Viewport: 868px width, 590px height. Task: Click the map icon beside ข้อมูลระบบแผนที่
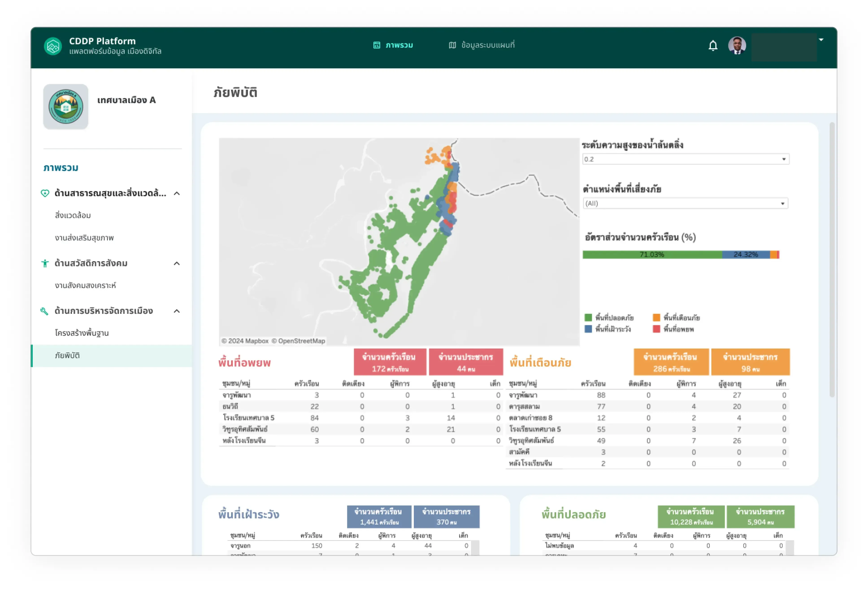coord(452,45)
